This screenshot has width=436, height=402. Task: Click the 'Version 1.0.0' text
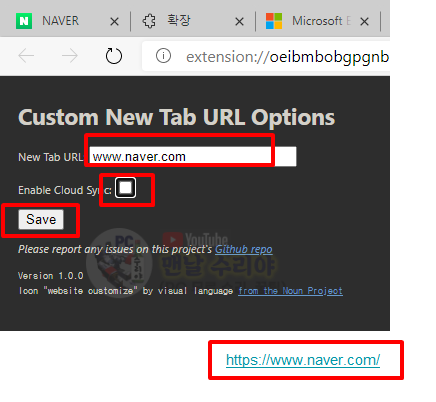(x=51, y=276)
